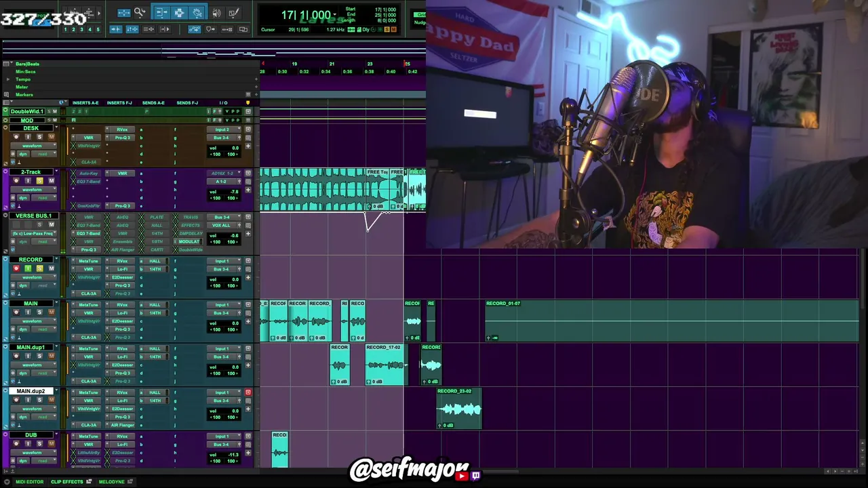Mute the DoubleWid.1 track

coord(55,111)
